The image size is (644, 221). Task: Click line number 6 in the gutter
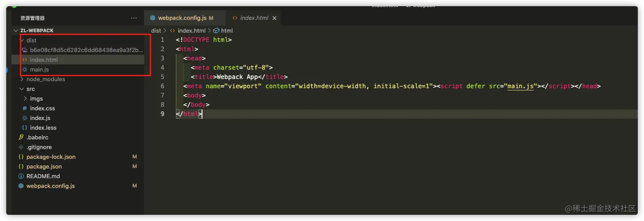point(162,86)
